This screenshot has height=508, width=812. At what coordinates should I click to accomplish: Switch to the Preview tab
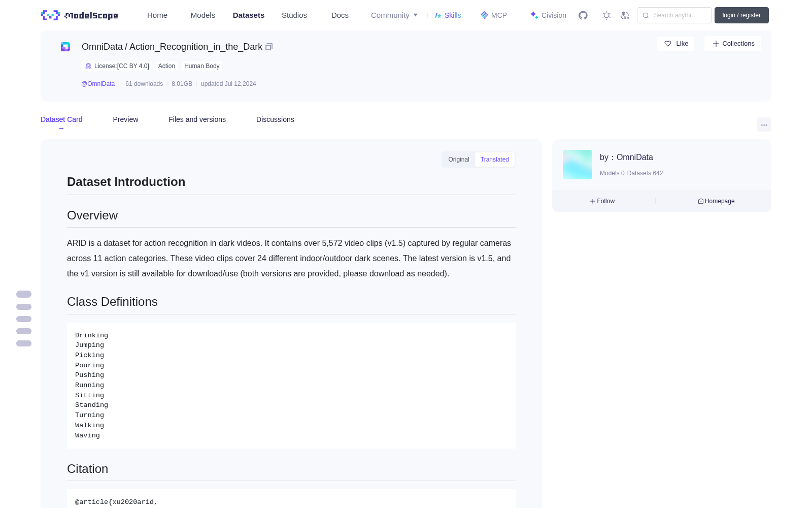pyautogui.click(x=125, y=119)
